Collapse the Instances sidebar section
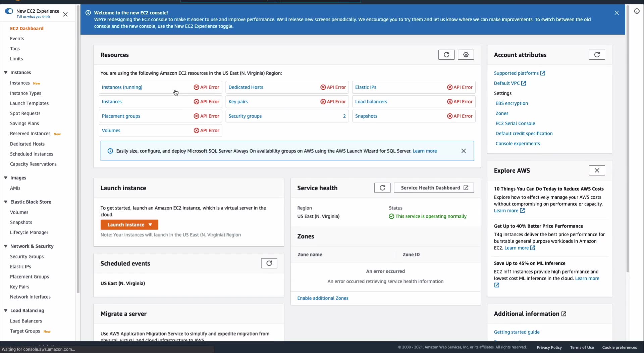This screenshot has height=353, width=644. [x=6, y=72]
